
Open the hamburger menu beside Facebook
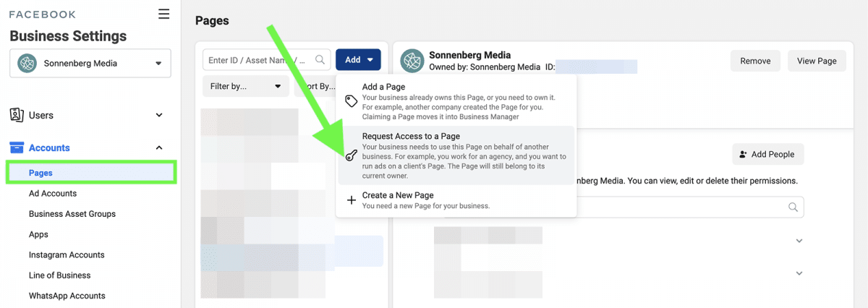click(x=164, y=14)
